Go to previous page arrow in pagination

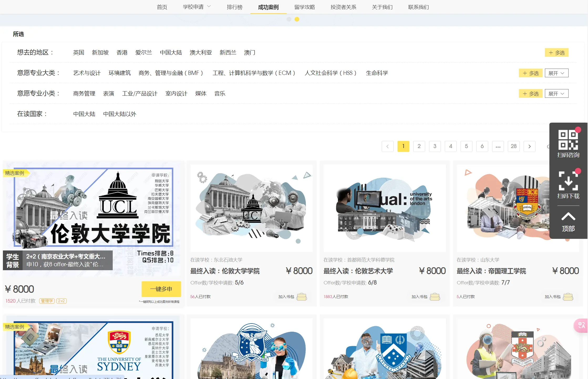(388, 146)
